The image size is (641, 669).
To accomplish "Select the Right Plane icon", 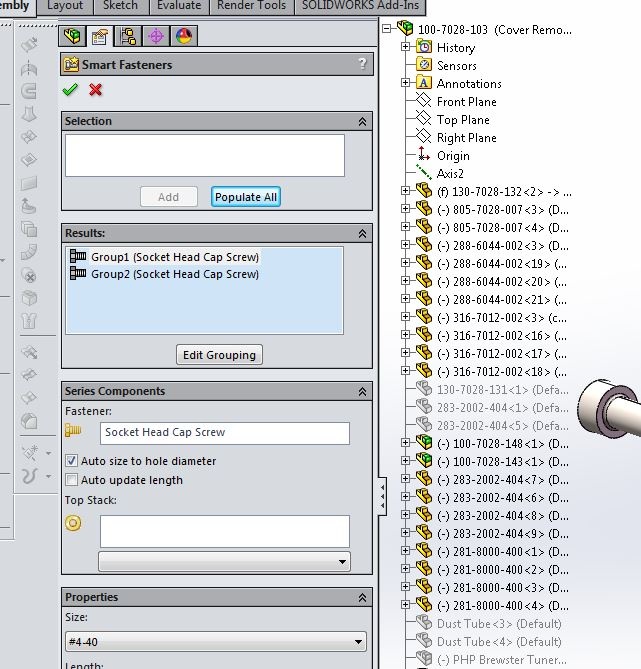I will coord(424,136).
